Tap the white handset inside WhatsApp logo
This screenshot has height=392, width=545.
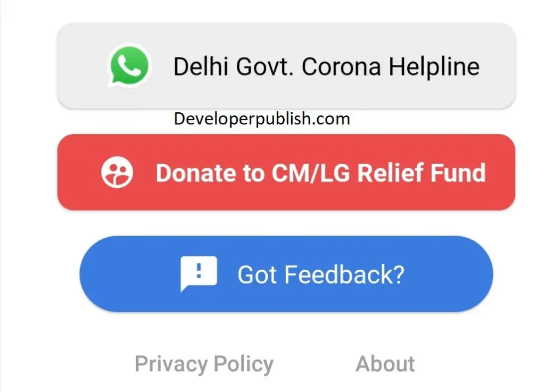tap(129, 65)
